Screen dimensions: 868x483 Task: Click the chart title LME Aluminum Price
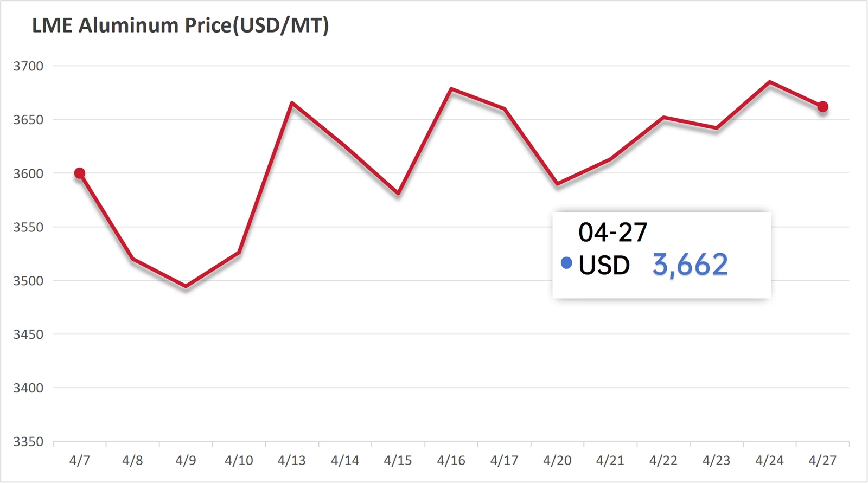point(180,25)
